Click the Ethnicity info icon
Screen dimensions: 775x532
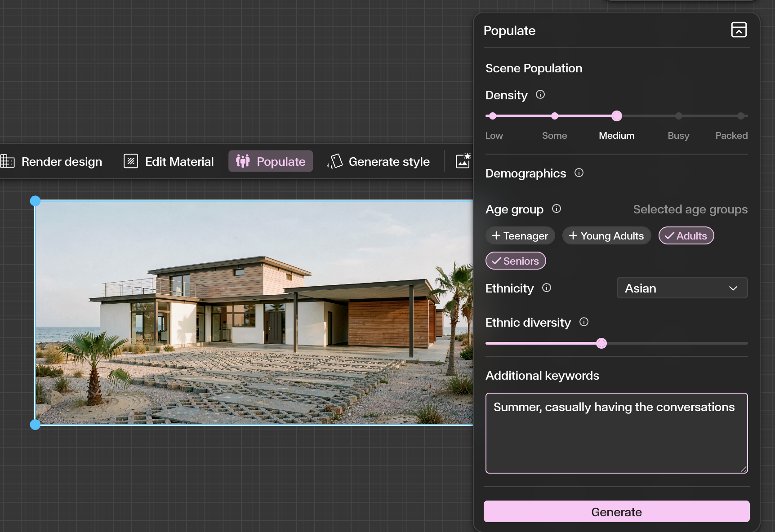coord(547,288)
